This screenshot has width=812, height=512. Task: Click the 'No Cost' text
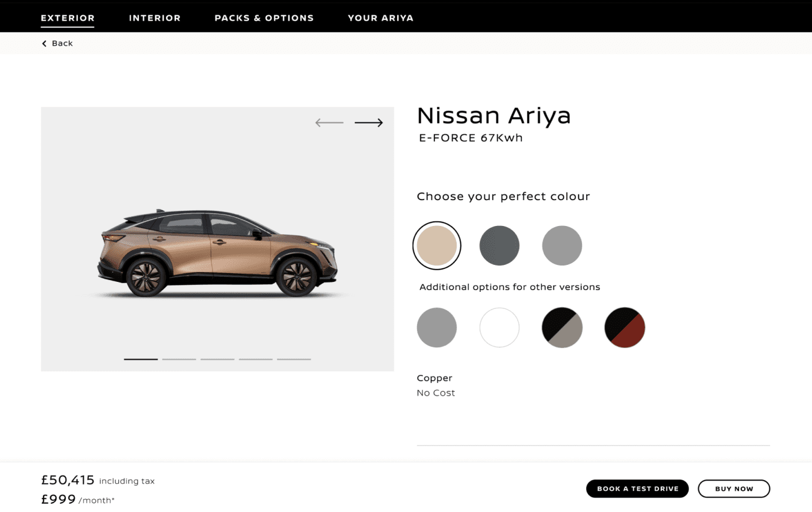[435, 393]
